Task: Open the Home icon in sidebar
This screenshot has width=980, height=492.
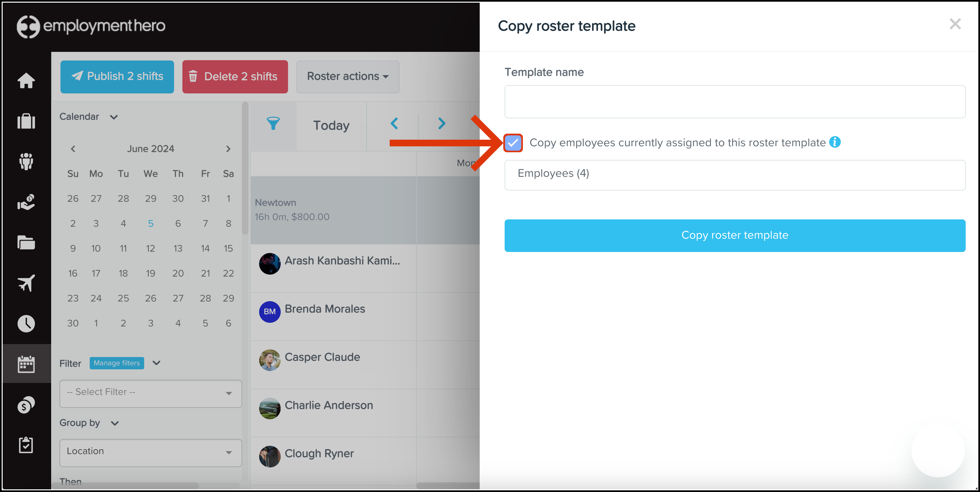Action: pos(26,80)
